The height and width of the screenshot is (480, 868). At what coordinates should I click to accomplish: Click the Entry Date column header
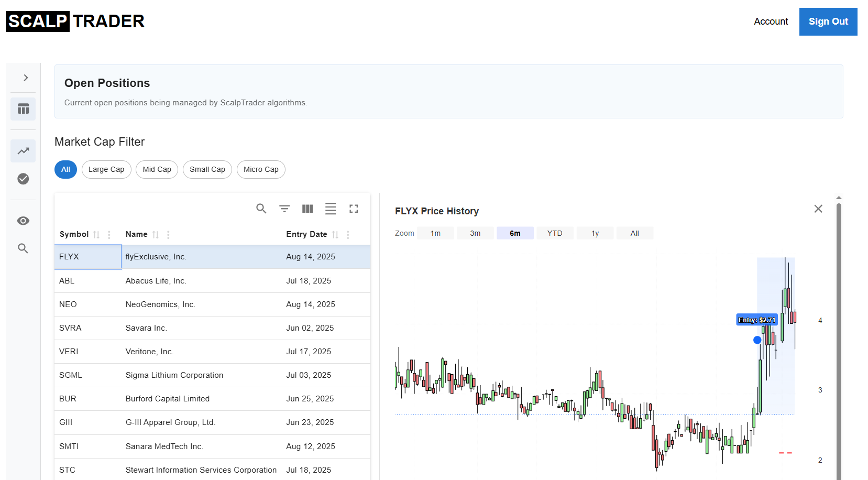[306, 234]
